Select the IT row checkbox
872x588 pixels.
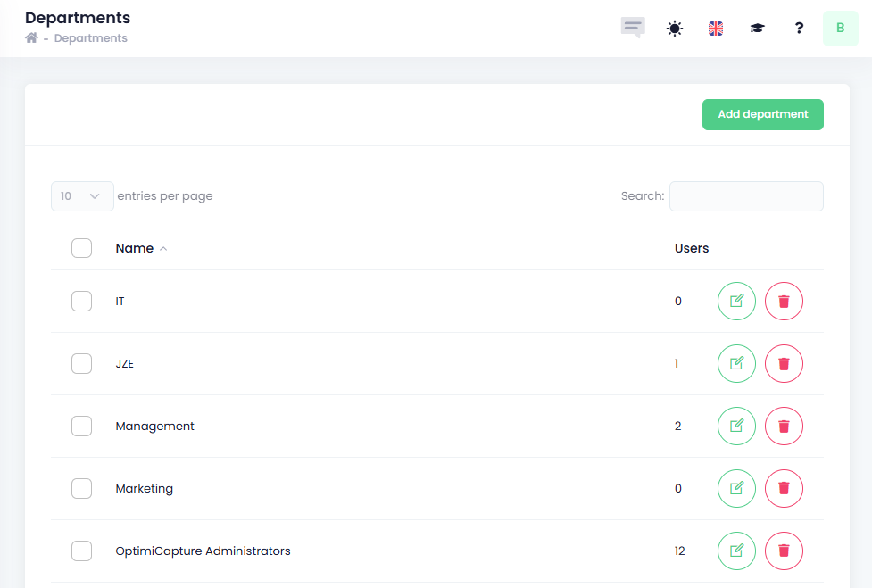(x=81, y=302)
